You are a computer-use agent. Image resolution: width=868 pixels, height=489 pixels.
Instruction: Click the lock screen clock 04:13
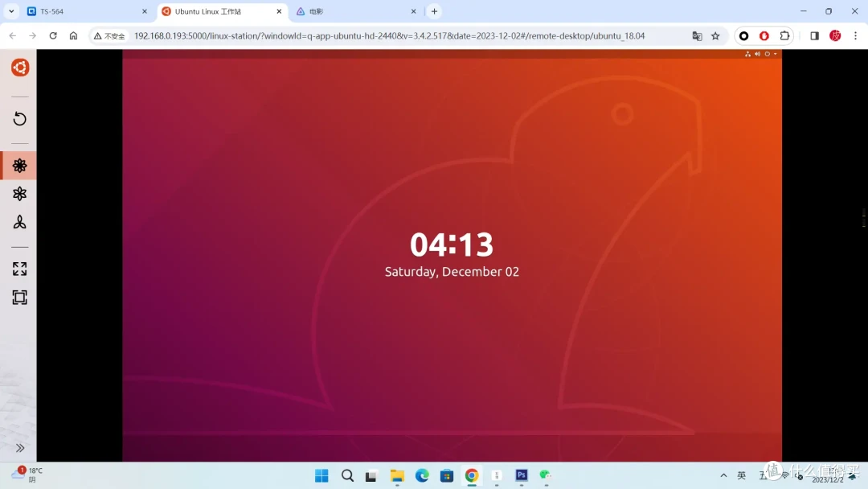coord(452,244)
